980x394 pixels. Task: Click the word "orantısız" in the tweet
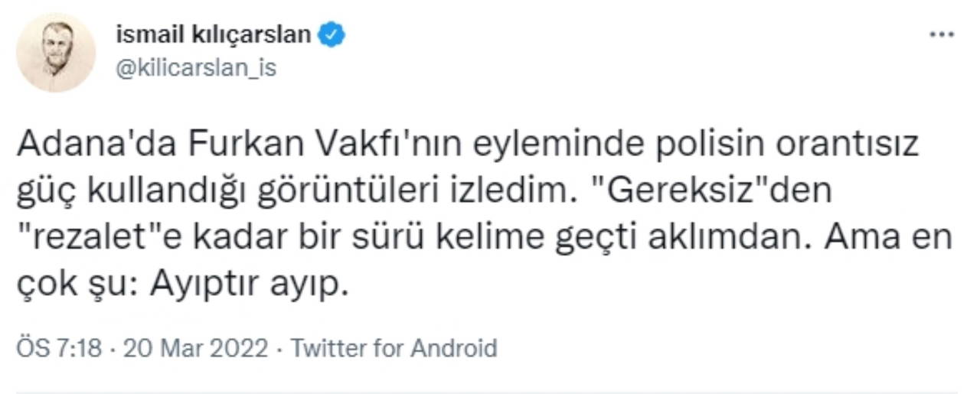coord(848,143)
